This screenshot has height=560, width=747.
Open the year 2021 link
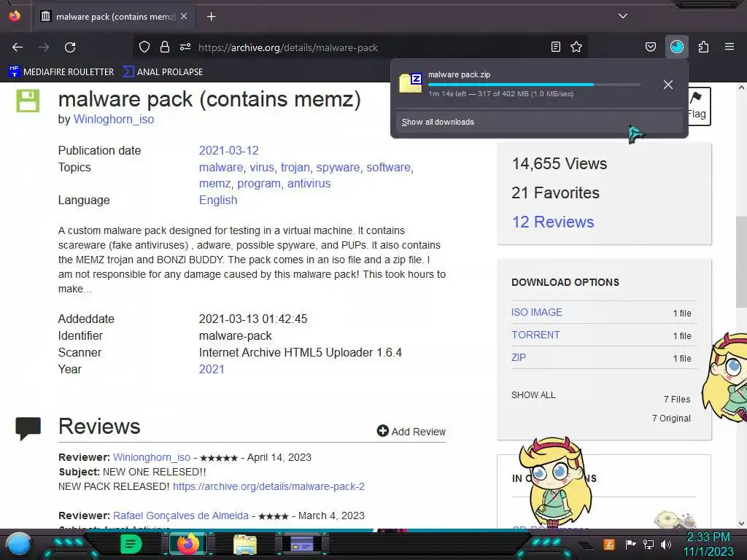point(212,370)
